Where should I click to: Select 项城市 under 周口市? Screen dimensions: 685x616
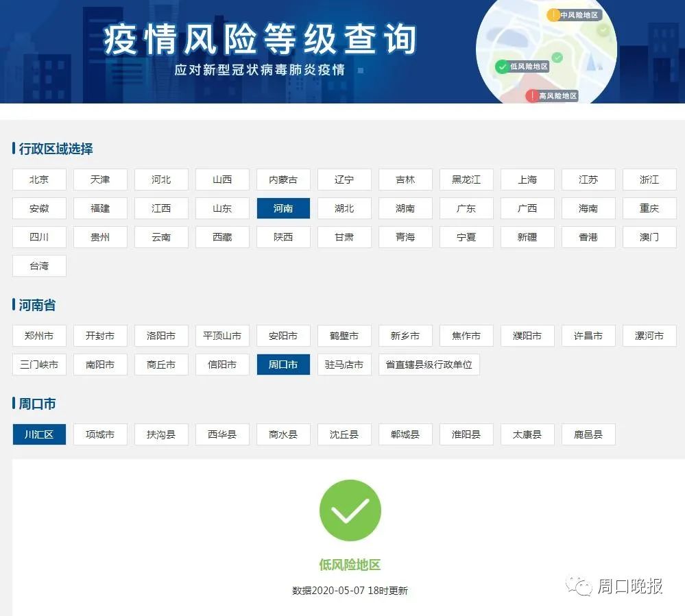pyautogui.click(x=100, y=434)
